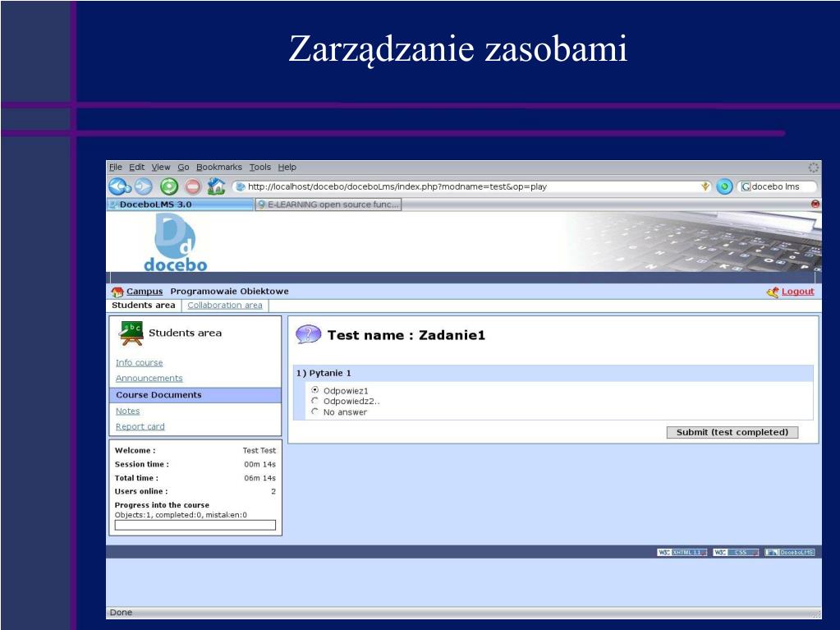Go back with the browser Back arrow
This screenshot has width=840, height=630.
[x=119, y=186]
